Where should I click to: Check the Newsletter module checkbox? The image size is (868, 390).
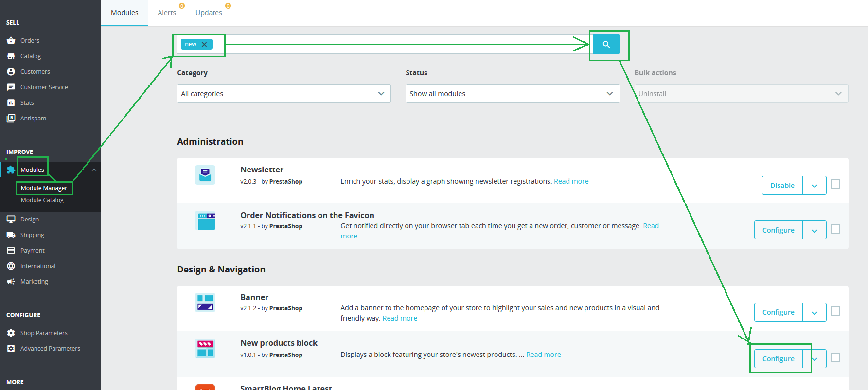(x=835, y=184)
